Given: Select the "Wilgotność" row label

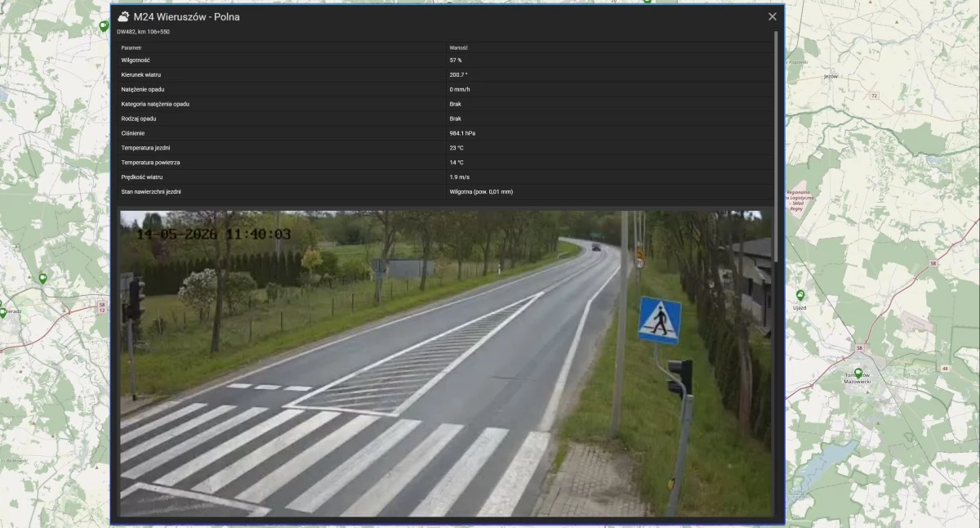Looking at the screenshot, I should tap(136, 60).
